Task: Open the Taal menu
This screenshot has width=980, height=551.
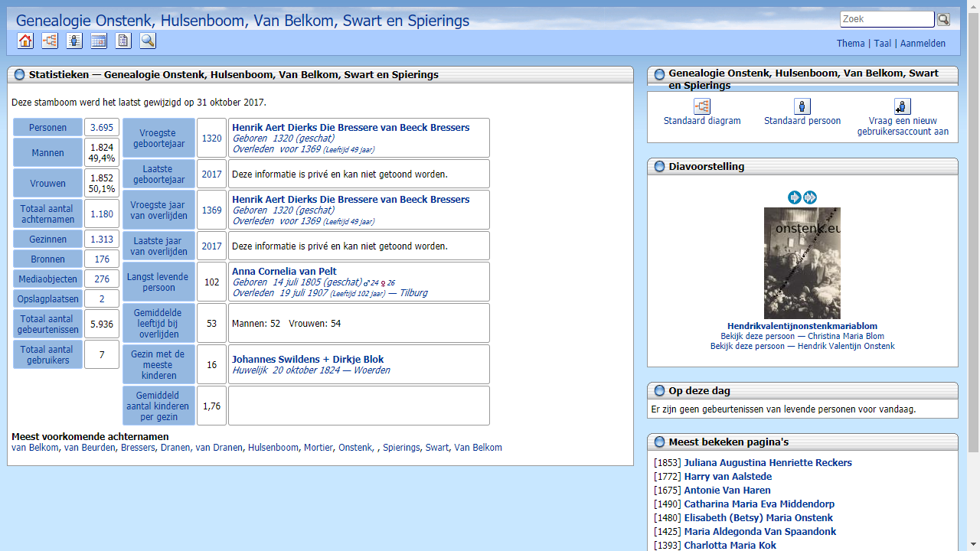Action: (x=882, y=44)
